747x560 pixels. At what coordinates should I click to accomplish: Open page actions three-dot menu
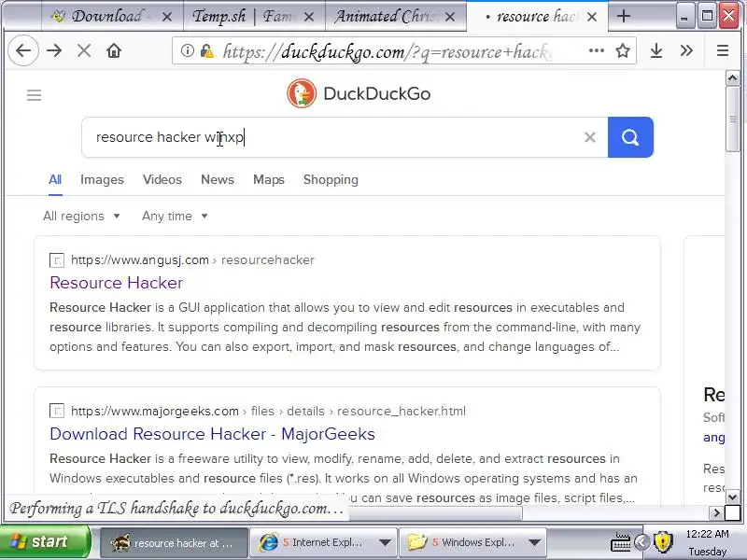click(597, 50)
